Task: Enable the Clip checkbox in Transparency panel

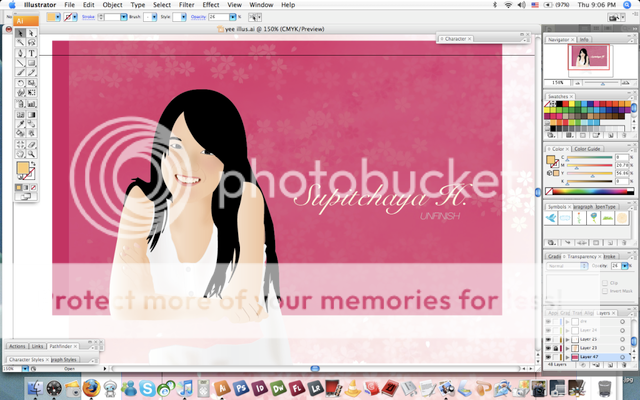Action: point(605,282)
